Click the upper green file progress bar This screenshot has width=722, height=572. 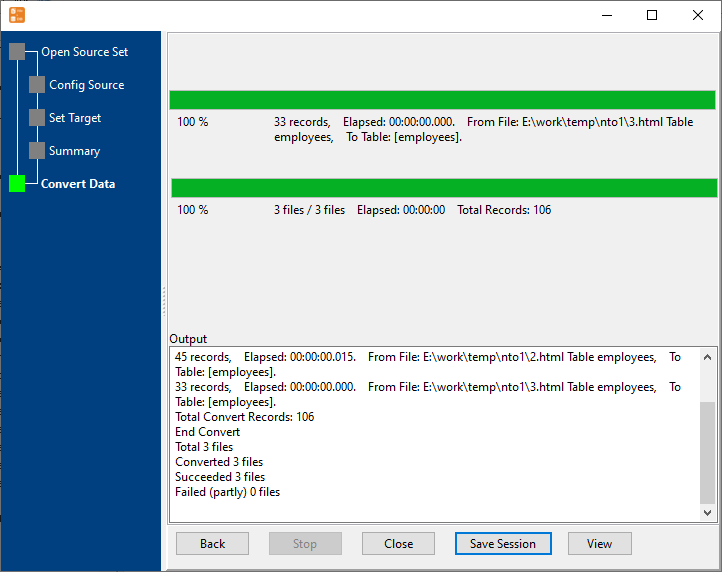click(442, 100)
